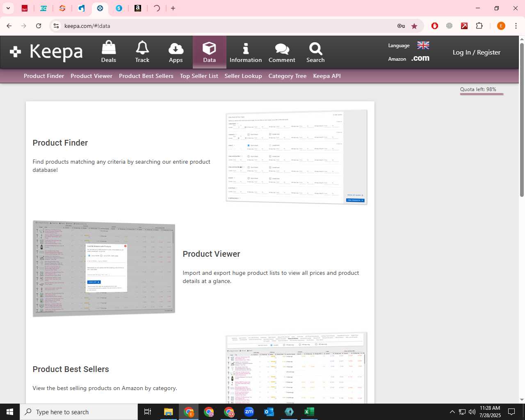
Task: Open the Product Best Sellers screenshot thumbnail
Action: point(297,368)
